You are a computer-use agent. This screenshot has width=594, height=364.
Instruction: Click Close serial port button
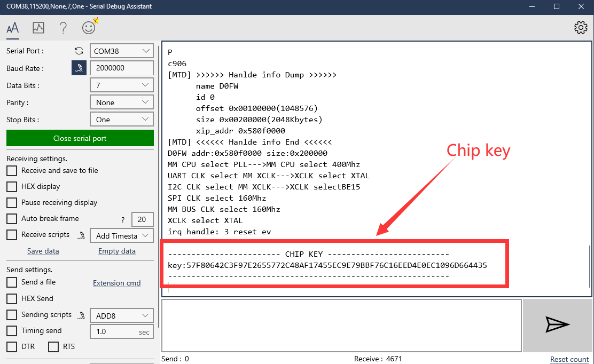pos(80,138)
